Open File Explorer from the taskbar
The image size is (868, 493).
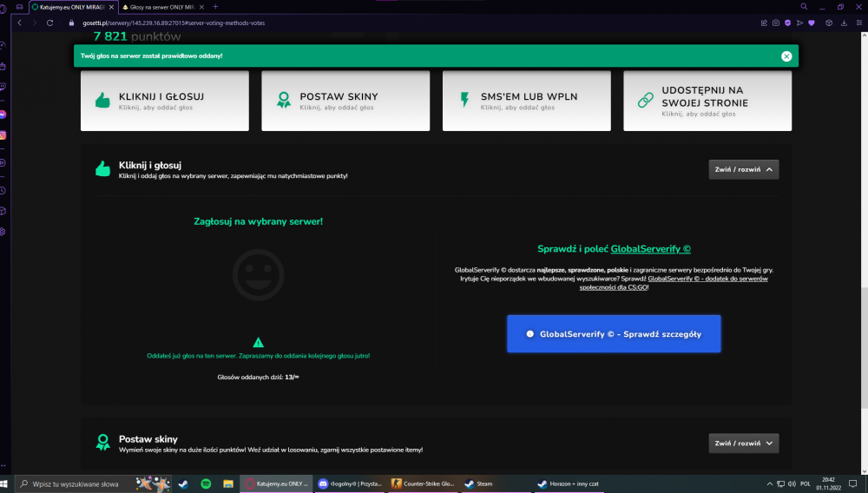point(228,483)
